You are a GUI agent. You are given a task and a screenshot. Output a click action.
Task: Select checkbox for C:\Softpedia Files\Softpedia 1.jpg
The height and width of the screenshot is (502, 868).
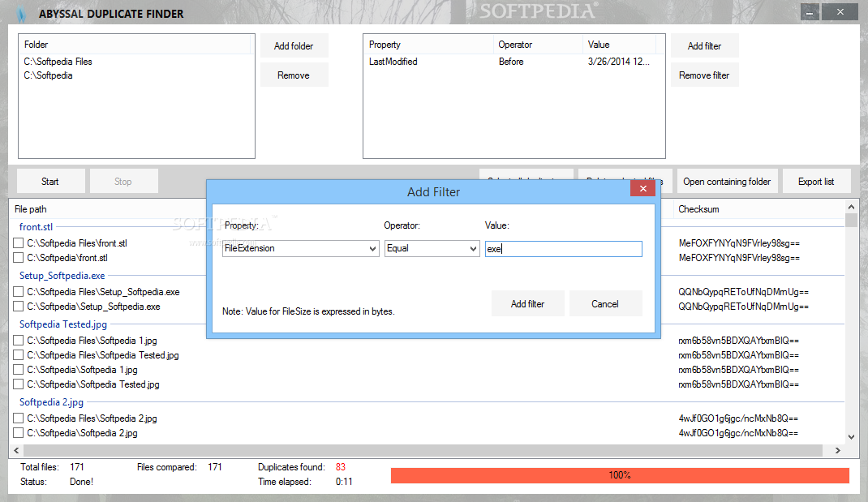(x=19, y=341)
